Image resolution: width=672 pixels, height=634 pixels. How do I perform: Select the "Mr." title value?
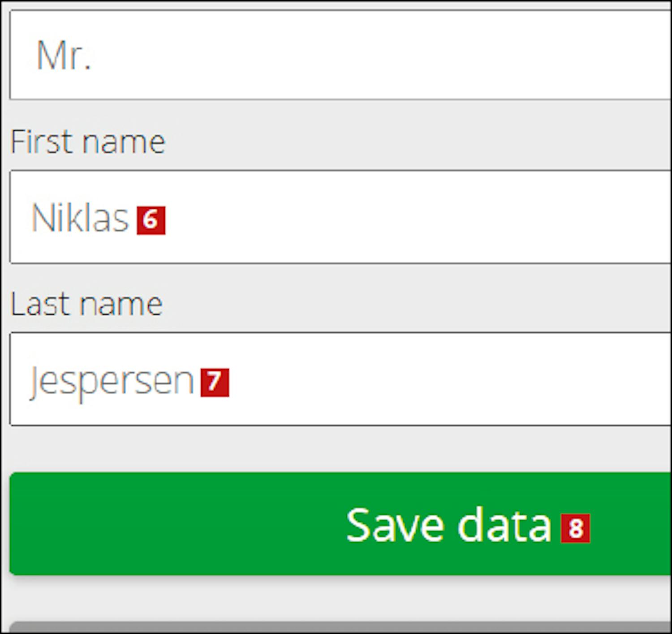pos(64,56)
